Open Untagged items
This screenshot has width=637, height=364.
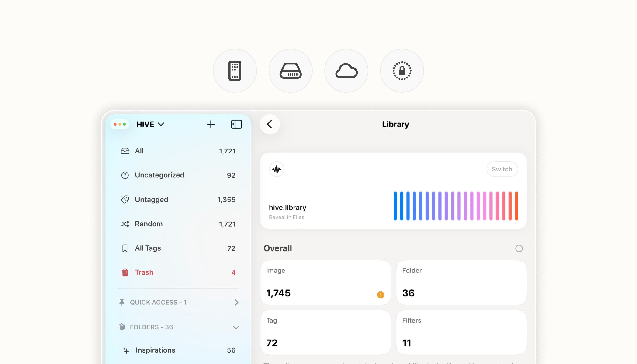178,200
